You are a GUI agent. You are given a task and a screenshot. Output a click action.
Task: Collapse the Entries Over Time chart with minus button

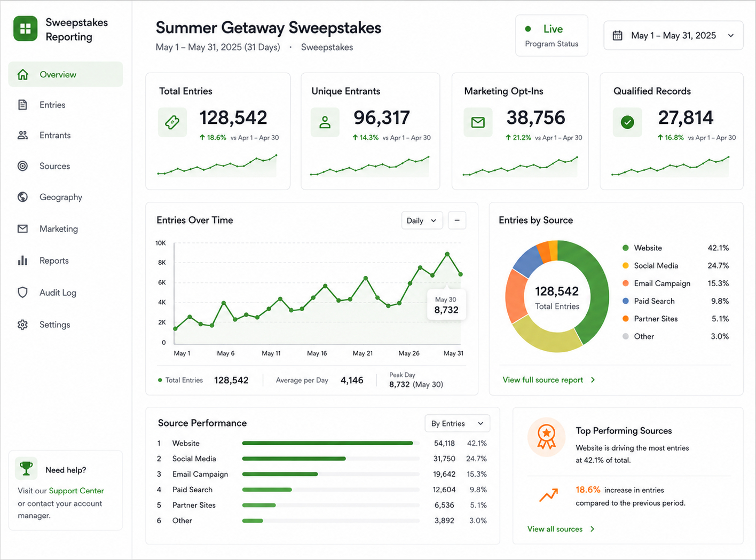pos(457,220)
